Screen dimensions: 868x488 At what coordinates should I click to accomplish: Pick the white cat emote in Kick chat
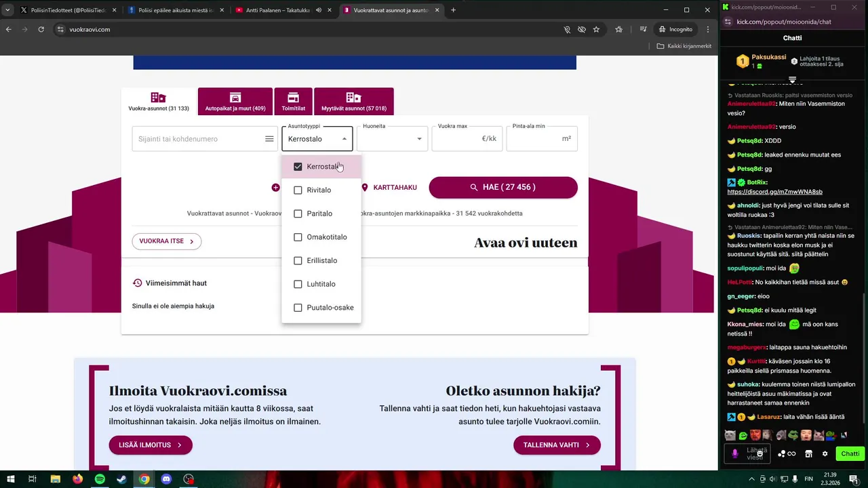point(730,435)
